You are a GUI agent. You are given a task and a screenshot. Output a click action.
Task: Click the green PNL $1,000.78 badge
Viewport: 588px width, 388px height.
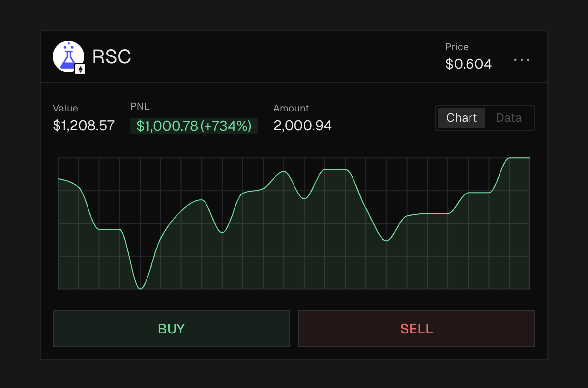(x=194, y=126)
